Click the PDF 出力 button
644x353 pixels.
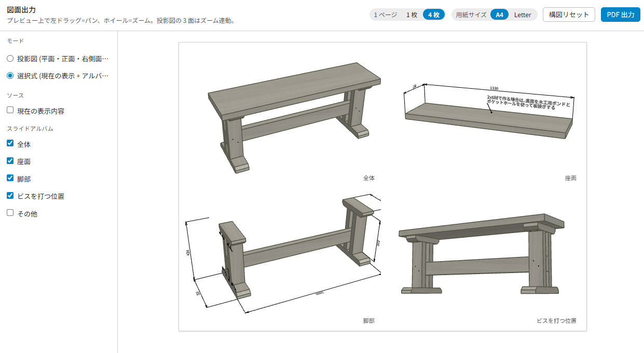point(621,15)
